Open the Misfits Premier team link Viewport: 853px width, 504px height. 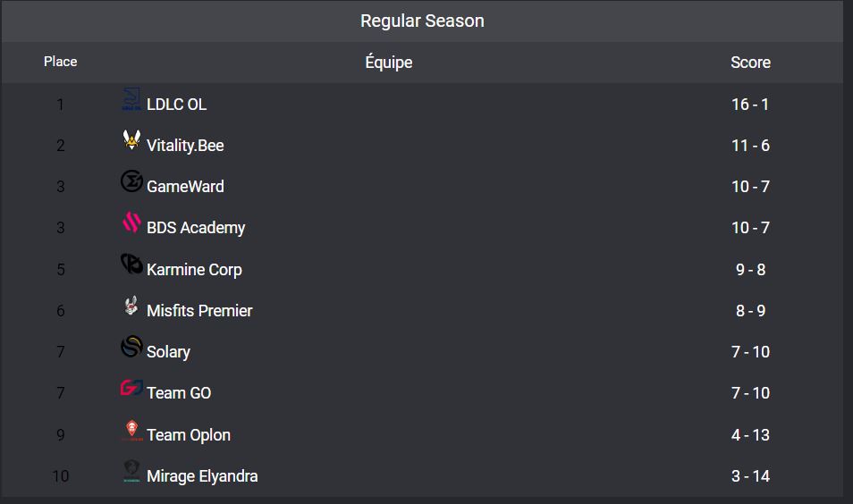click(x=199, y=311)
